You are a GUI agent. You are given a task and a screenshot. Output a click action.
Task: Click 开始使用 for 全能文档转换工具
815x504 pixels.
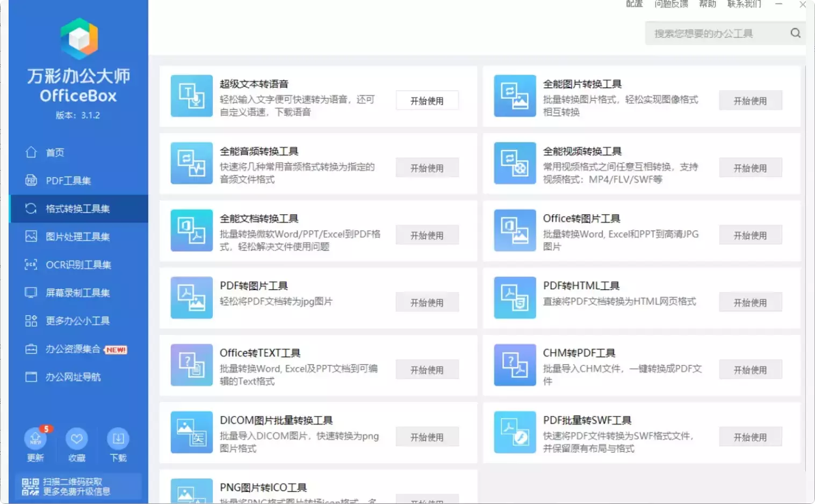click(x=427, y=235)
